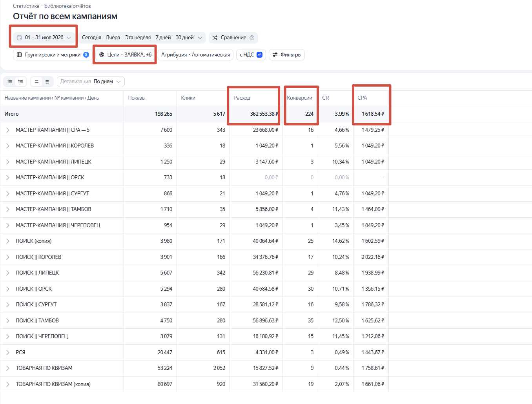This screenshot has height=404, width=532.
Task: Click the target icon next to Цели
Action: click(x=102, y=55)
